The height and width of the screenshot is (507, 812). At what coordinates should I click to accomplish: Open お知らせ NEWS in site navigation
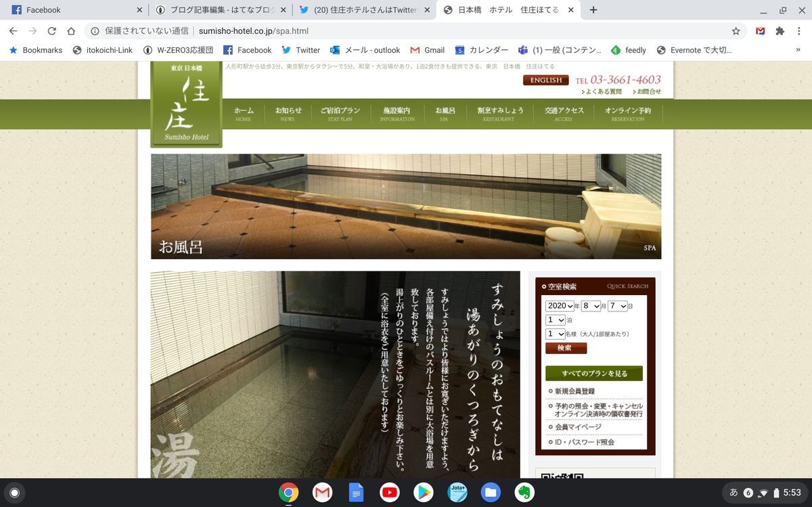coord(288,114)
